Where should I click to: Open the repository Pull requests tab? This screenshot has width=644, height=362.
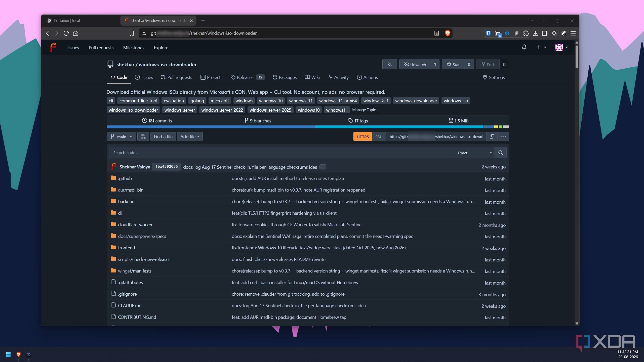click(176, 77)
